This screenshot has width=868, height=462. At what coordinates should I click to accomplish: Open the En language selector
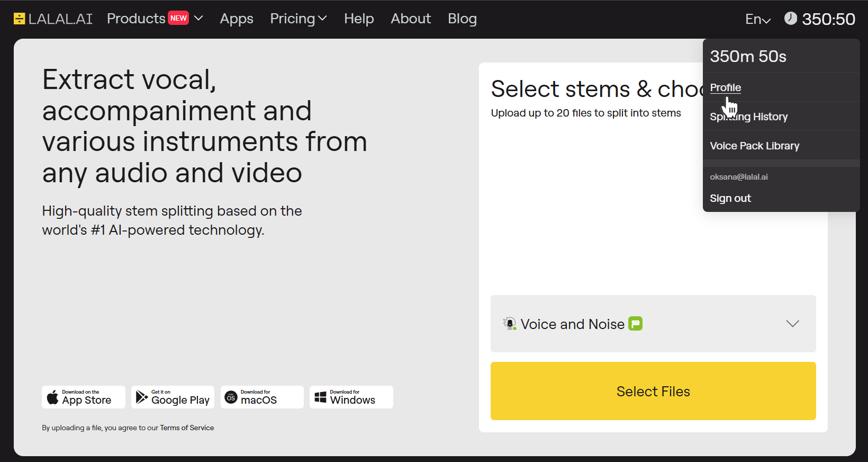[x=757, y=20]
